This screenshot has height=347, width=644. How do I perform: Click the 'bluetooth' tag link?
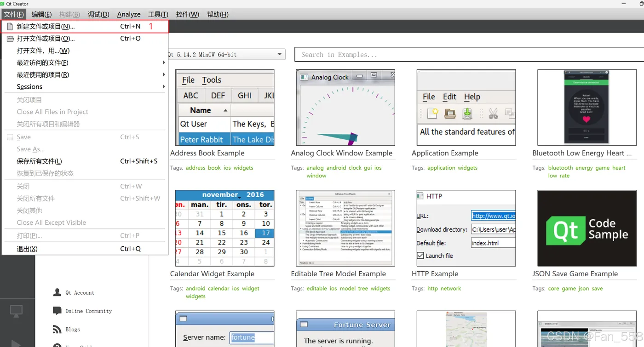(x=560, y=168)
